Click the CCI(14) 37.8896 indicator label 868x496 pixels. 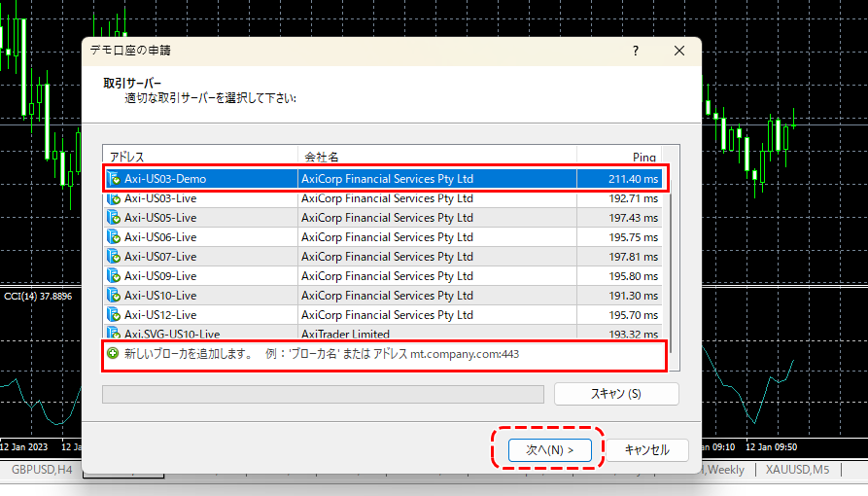click(x=38, y=297)
